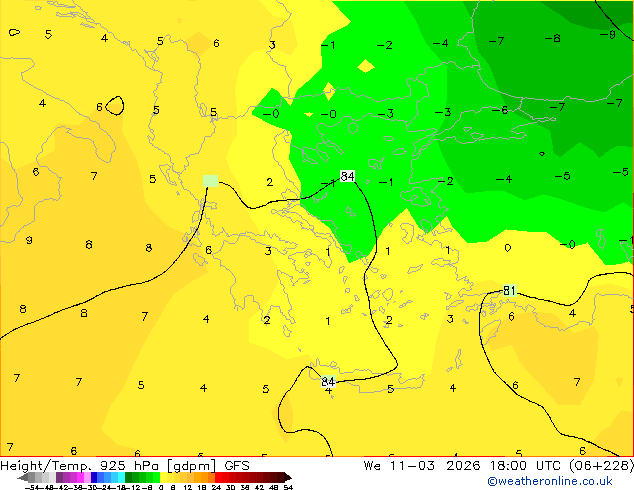
Task: Click the small closed oval contour at top left
Action: 14,32
